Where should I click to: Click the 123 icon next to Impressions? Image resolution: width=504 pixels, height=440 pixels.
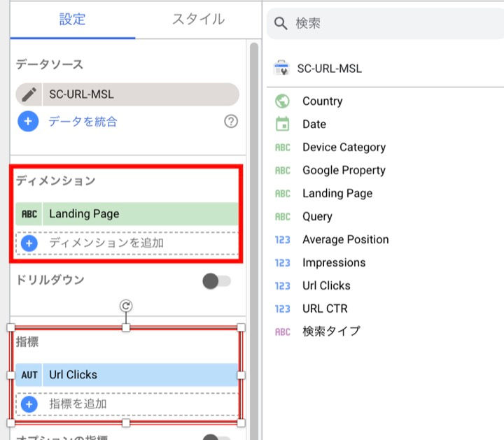[x=283, y=263]
